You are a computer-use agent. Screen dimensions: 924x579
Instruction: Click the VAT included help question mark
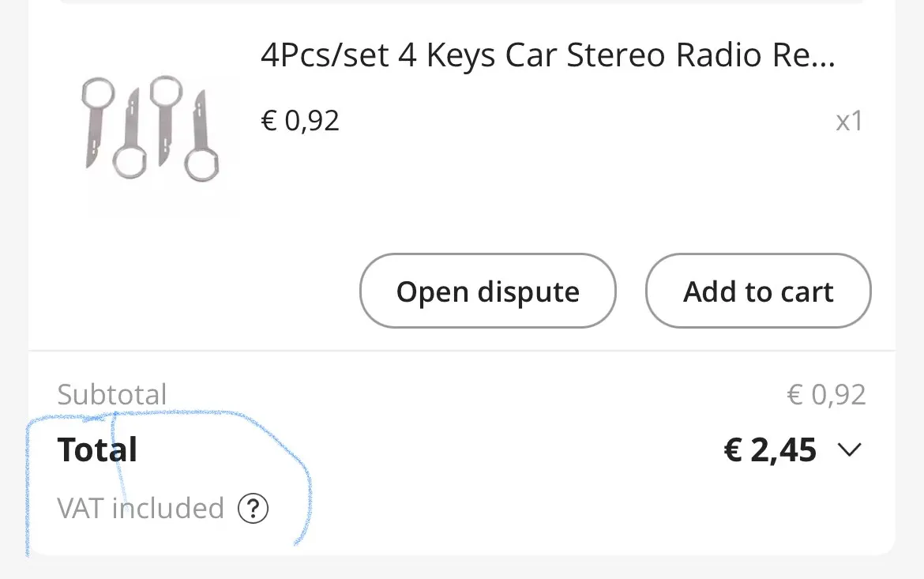click(254, 509)
